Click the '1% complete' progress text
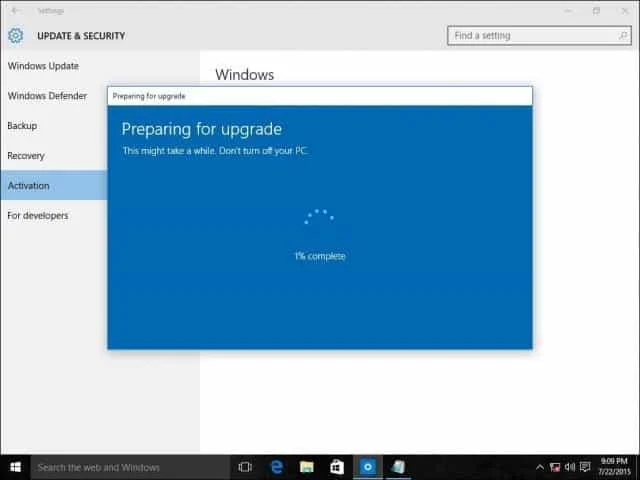This screenshot has height=480, width=640. click(x=320, y=256)
